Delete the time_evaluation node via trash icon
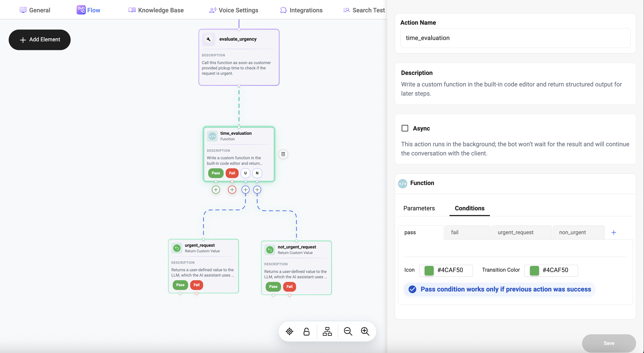644x353 pixels. tap(283, 154)
